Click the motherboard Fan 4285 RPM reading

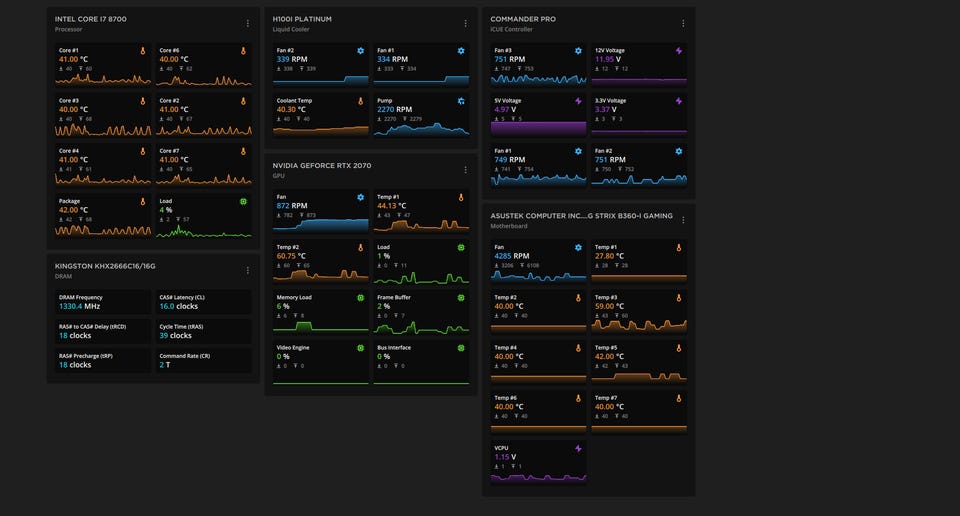[x=512, y=256]
